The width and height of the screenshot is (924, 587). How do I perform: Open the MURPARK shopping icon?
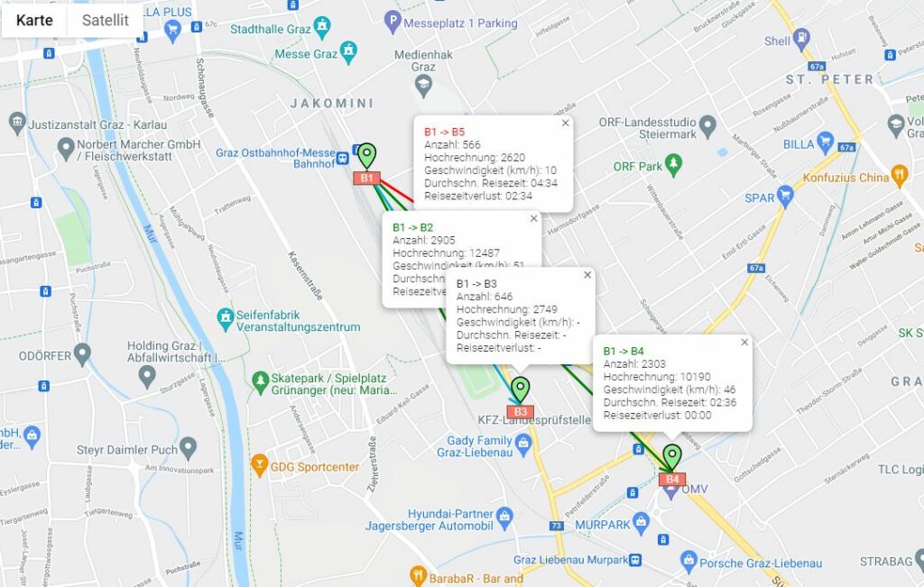pos(642,522)
